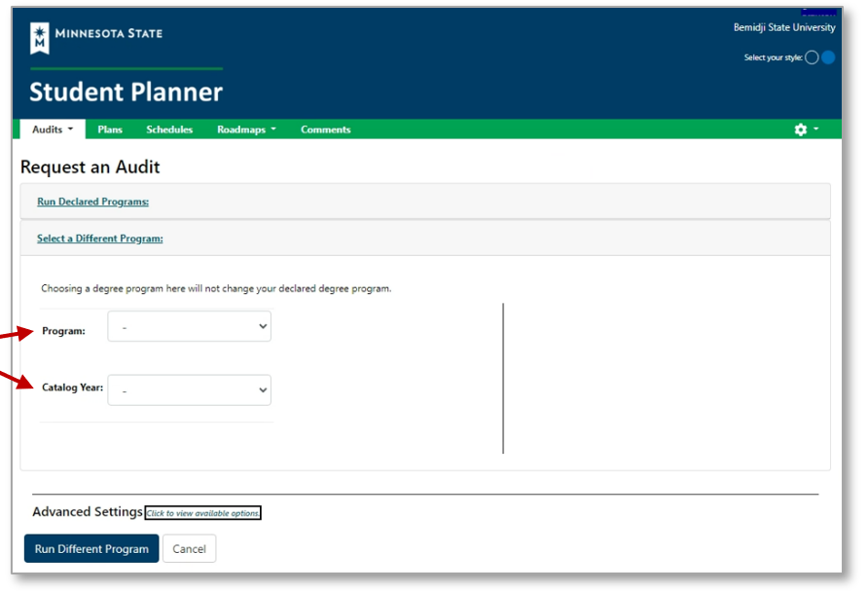Open the Catalog Year dropdown list
This screenshot has width=868, height=591.
(190, 390)
